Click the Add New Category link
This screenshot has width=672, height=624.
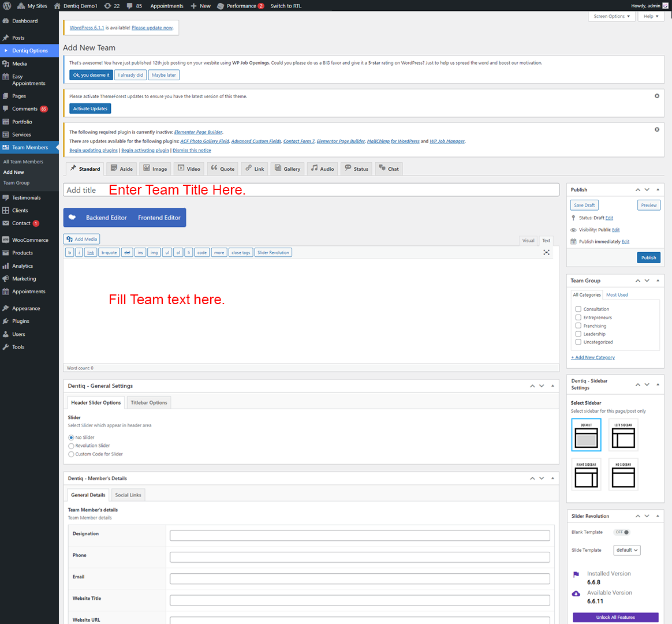(594, 357)
